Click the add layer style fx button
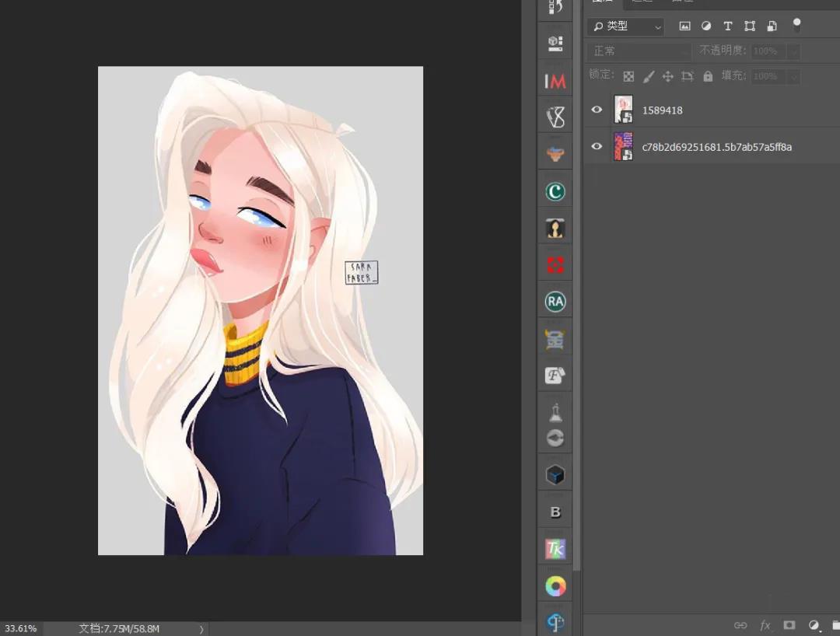The height and width of the screenshot is (636, 840). 765,625
